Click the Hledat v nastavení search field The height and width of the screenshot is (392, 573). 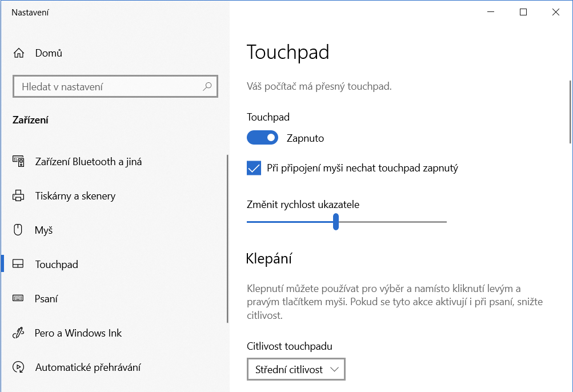click(115, 86)
